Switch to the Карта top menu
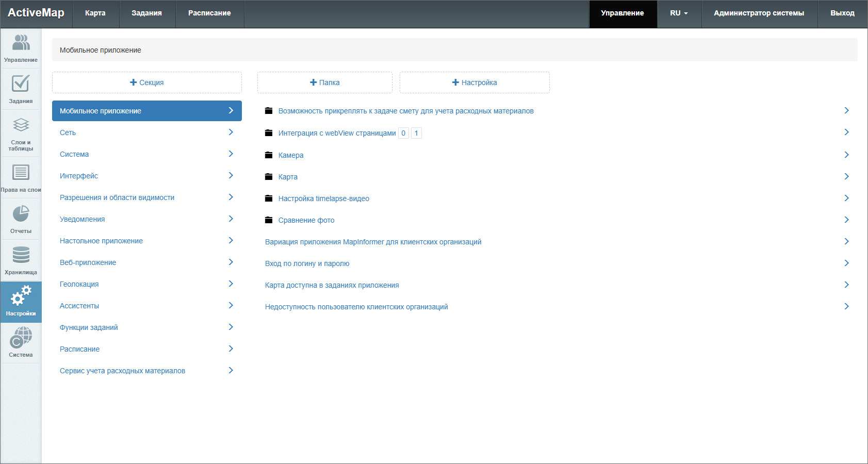The height and width of the screenshot is (464, 868). coord(95,13)
